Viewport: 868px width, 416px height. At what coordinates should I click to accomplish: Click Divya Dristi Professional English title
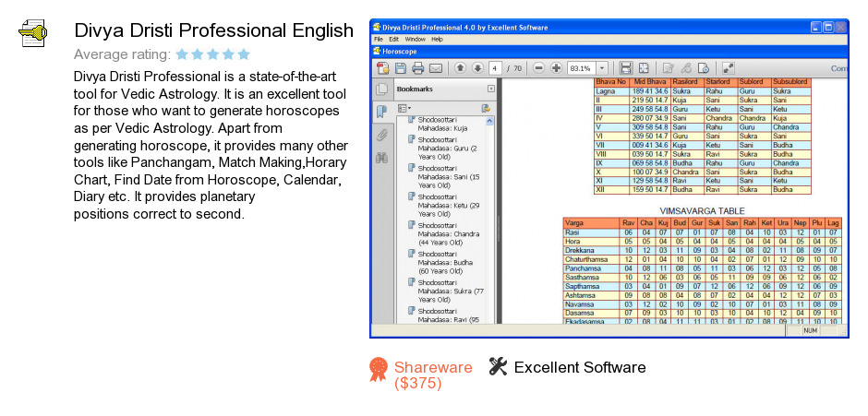[213, 30]
